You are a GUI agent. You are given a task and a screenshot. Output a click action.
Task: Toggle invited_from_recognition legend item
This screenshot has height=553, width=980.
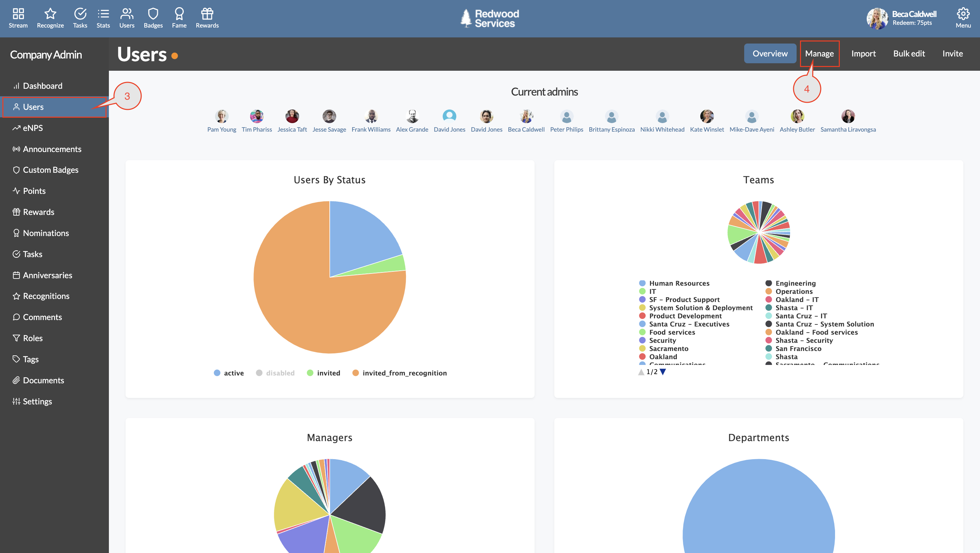click(x=399, y=373)
